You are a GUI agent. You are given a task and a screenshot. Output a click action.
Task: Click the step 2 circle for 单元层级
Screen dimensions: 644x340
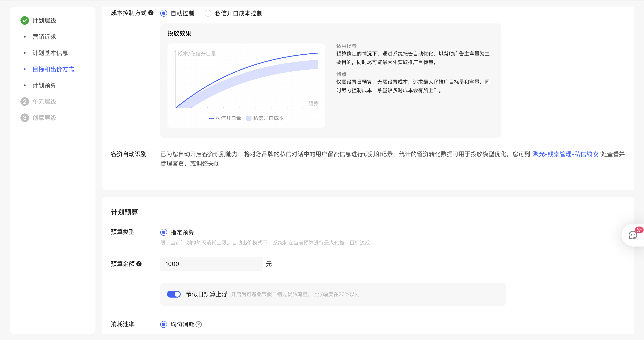[25, 102]
